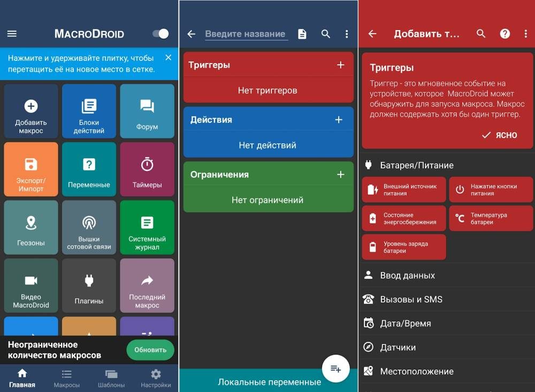Screen dimensions: 535x392
Task: Expand the Дата/Время category
Action: (447, 323)
